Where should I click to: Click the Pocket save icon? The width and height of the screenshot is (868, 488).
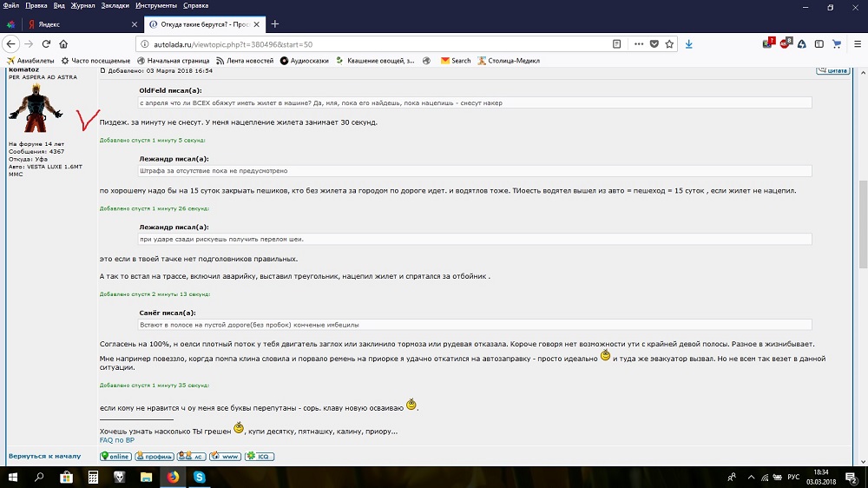click(654, 43)
